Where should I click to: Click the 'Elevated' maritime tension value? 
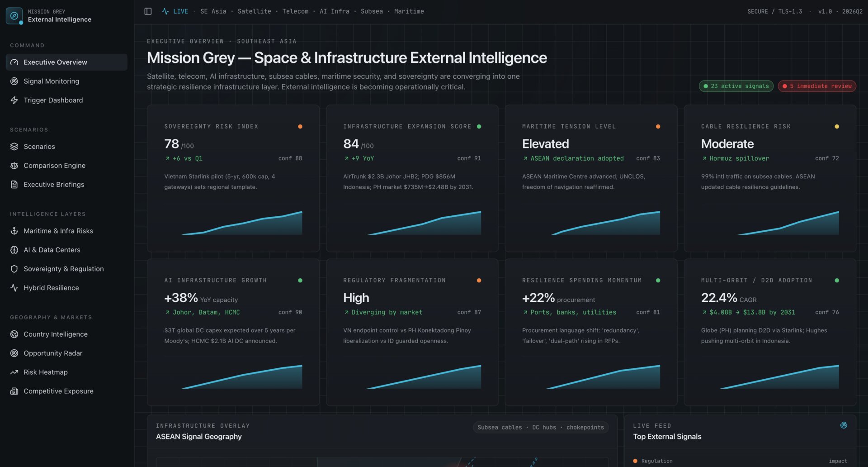(545, 144)
